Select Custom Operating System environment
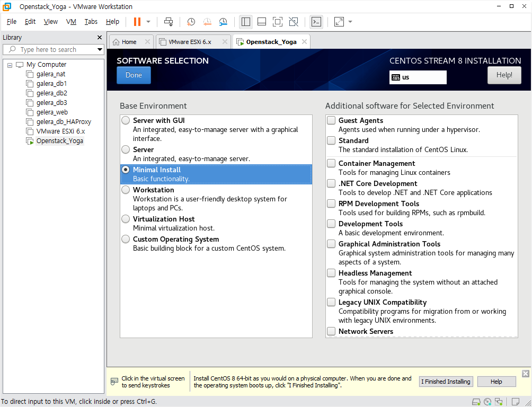Screen dimensions: 532x407 (x=126, y=239)
